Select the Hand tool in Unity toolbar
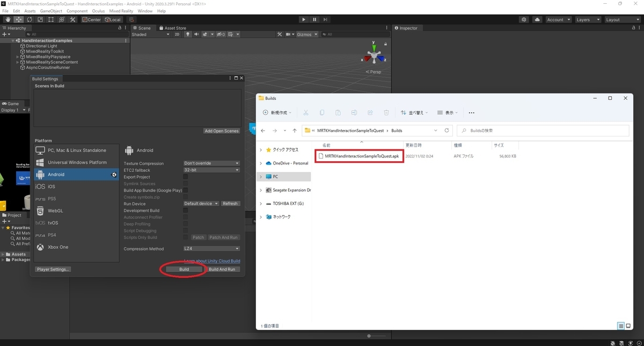 (8, 19)
